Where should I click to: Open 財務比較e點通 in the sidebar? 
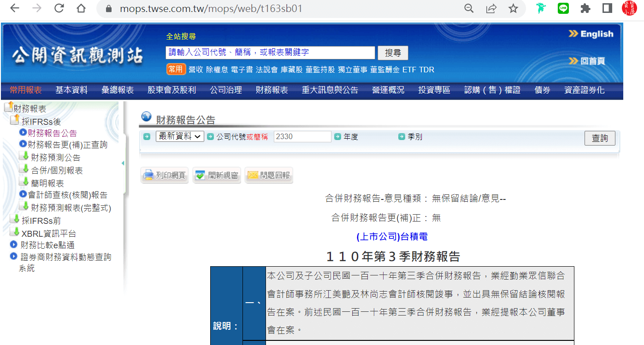pos(47,245)
